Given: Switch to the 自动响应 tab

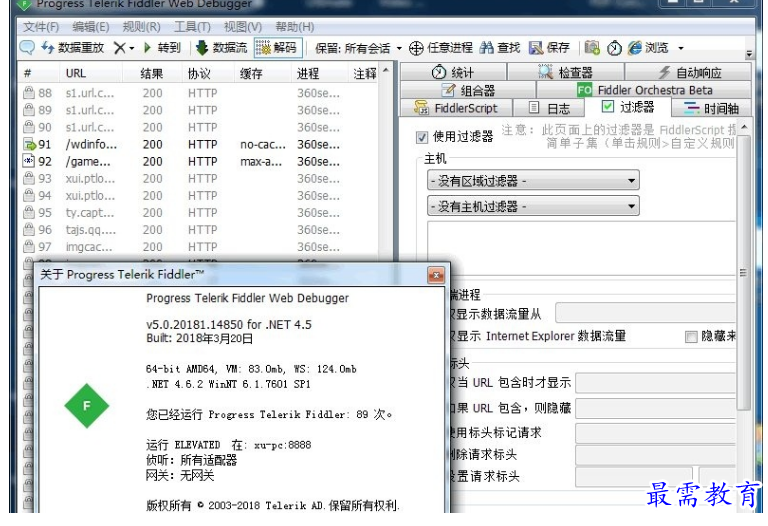Looking at the screenshot, I should tap(689, 72).
